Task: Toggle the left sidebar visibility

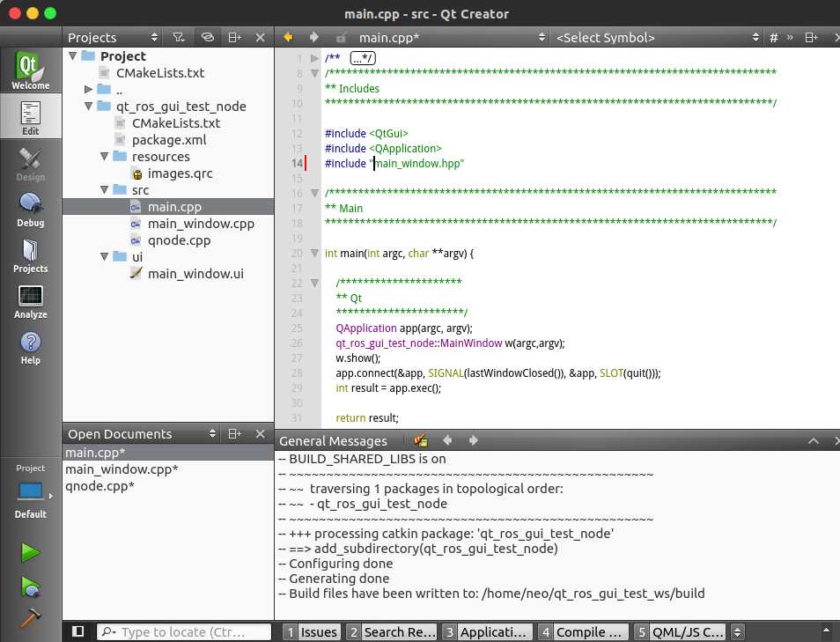Action: pos(78,631)
